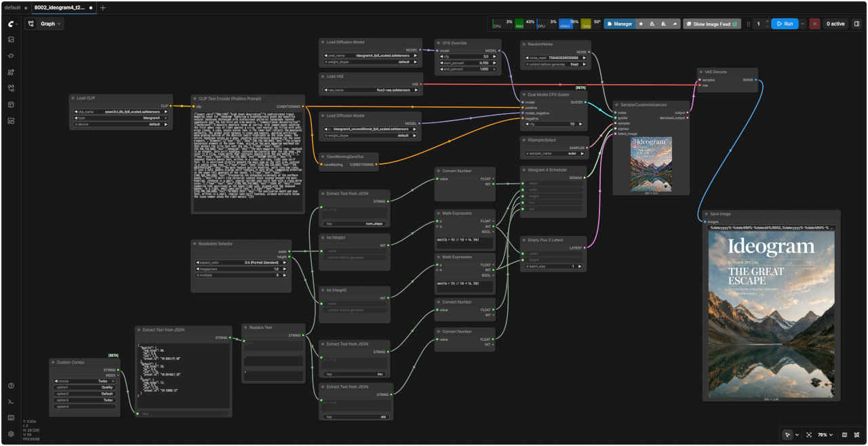Click the drag handle beside batch count

pyautogui.click(x=749, y=24)
